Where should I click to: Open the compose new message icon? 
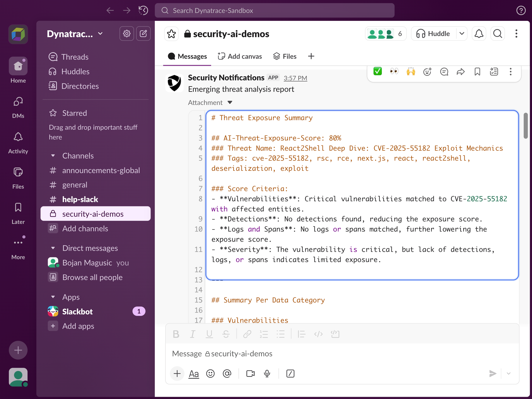(143, 33)
